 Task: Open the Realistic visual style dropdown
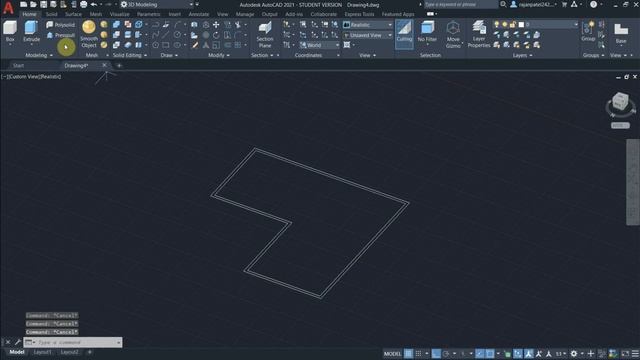[x=368, y=25]
